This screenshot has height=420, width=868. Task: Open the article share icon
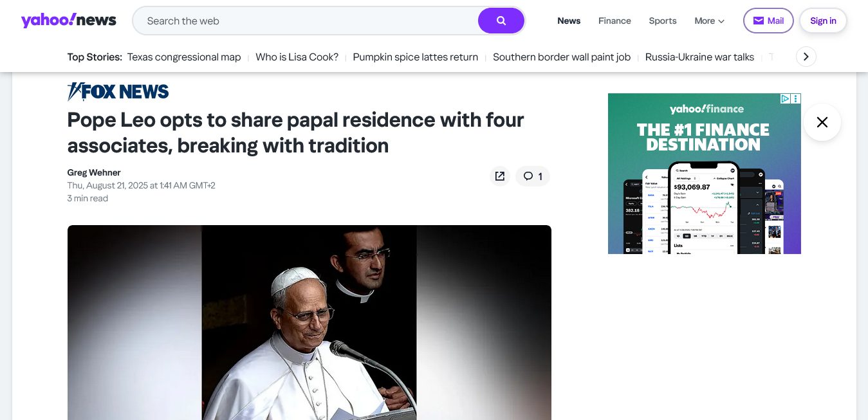tap(499, 176)
